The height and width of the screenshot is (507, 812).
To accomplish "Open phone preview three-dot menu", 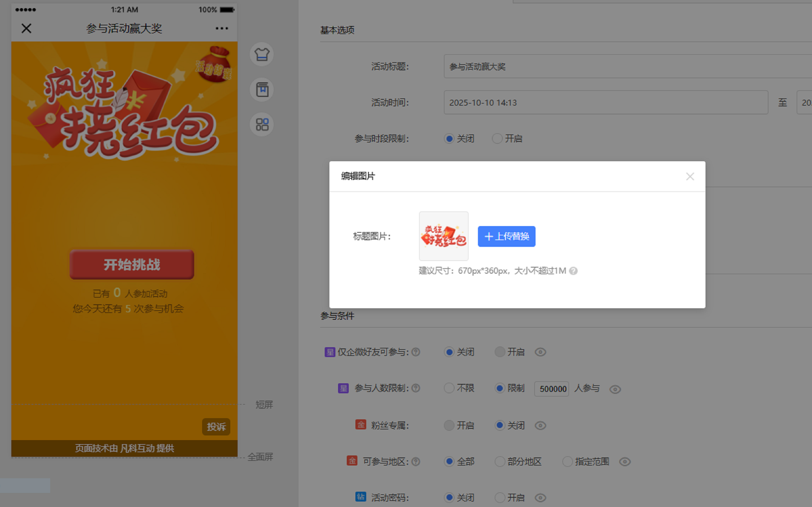I will pyautogui.click(x=222, y=29).
